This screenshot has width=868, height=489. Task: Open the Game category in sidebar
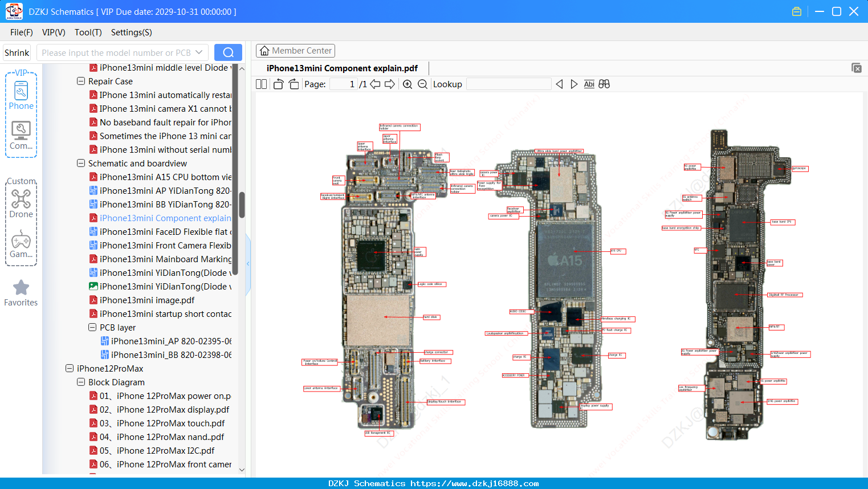pyautogui.click(x=21, y=244)
